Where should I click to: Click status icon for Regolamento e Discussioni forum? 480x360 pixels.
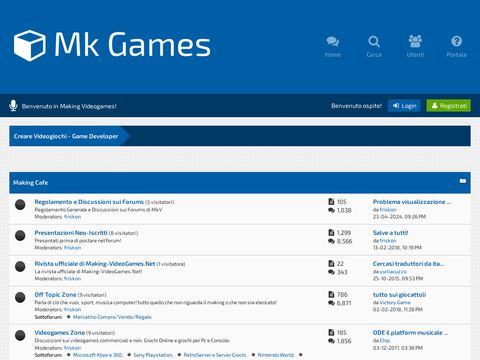pos(20,205)
